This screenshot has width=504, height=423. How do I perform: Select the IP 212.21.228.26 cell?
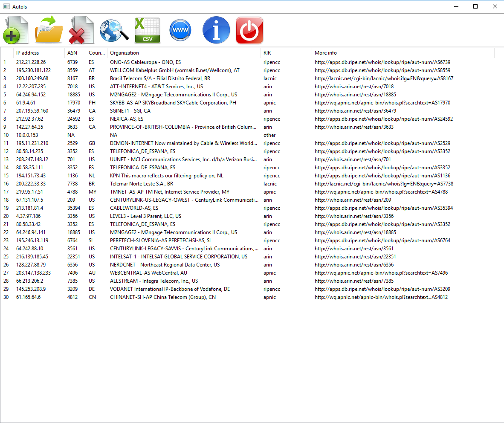click(x=31, y=62)
